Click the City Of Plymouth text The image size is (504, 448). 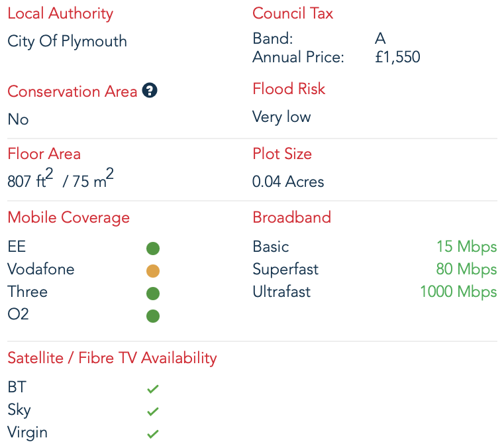coord(67,41)
